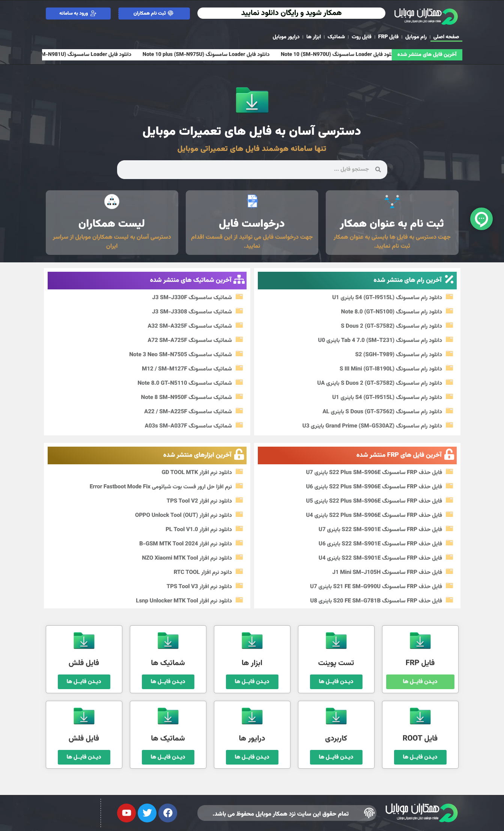The image size is (504, 831).
Task: Click the tools icon in ROM header
Action: point(449,279)
